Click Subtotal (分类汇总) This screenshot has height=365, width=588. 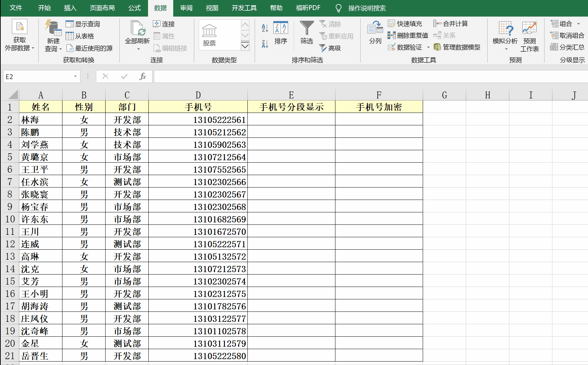click(x=567, y=47)
